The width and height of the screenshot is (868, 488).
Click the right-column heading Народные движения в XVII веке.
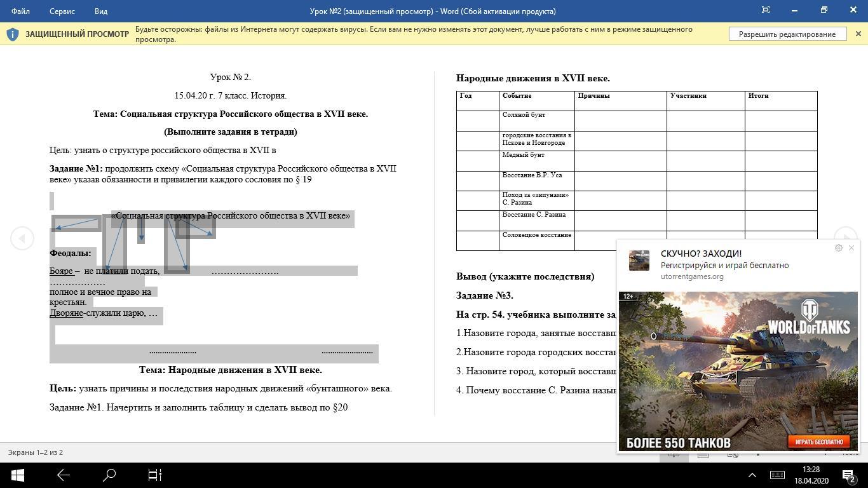coord(533,78)
